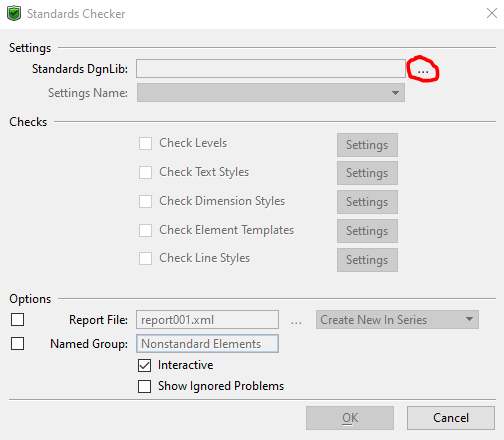
Task: Uncheck the Interactive option
Action: (x=144, y=365)
